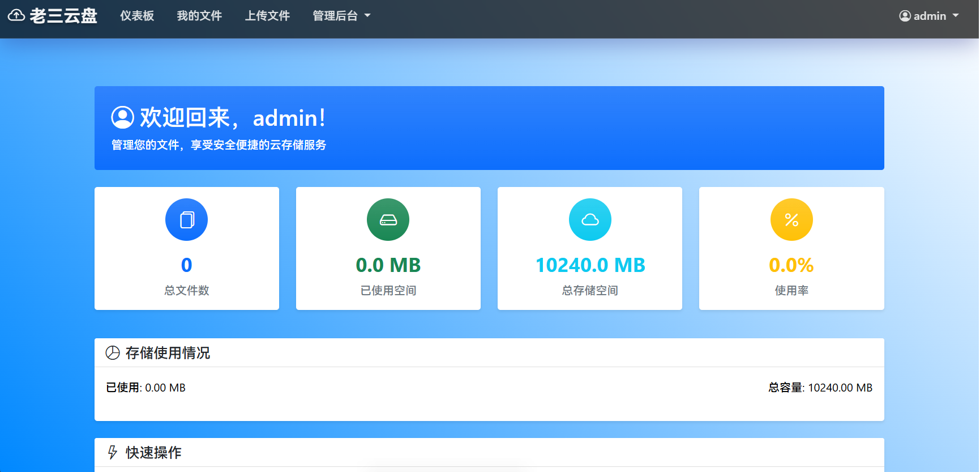980x472 pixels.
Task: Click the 总容量: 10240.00 MB text
Action: point(820,388)
